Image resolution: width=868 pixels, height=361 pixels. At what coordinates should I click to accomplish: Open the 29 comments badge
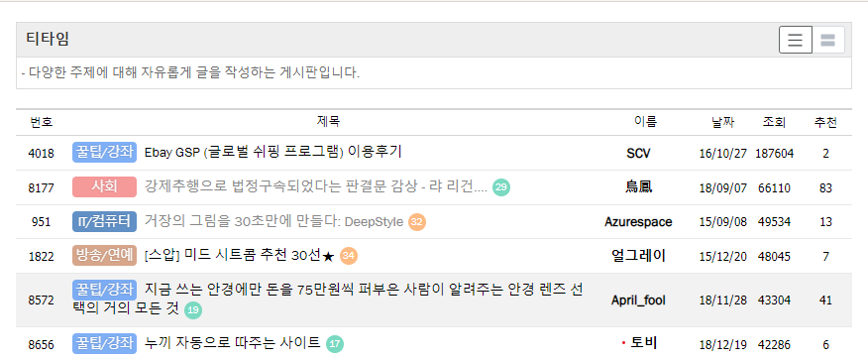tap(501, 187)
